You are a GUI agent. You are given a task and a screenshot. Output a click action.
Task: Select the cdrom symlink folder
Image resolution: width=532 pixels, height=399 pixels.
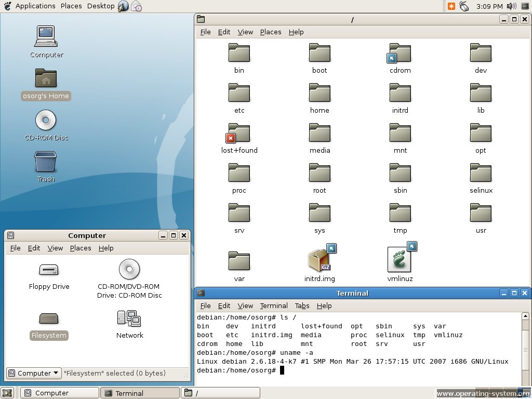coord(400,53)
